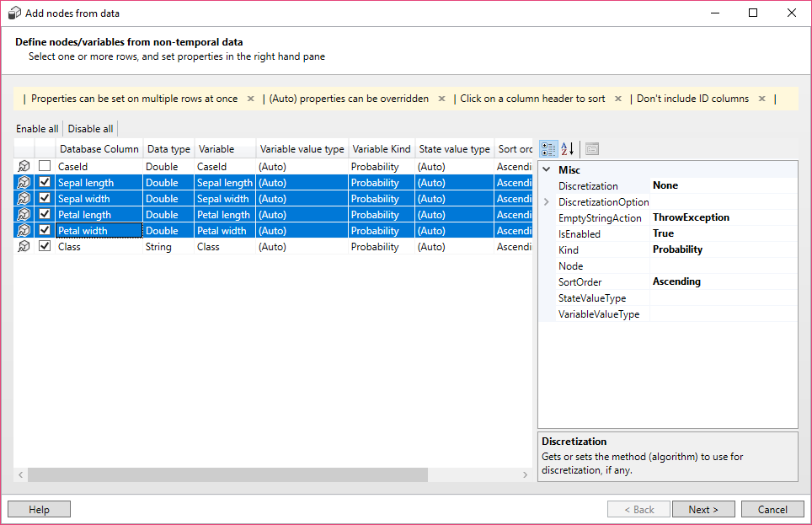Dismiss the "Click a column header to sort" tip
Screen dimensions: 812x525
coord(618,98)
